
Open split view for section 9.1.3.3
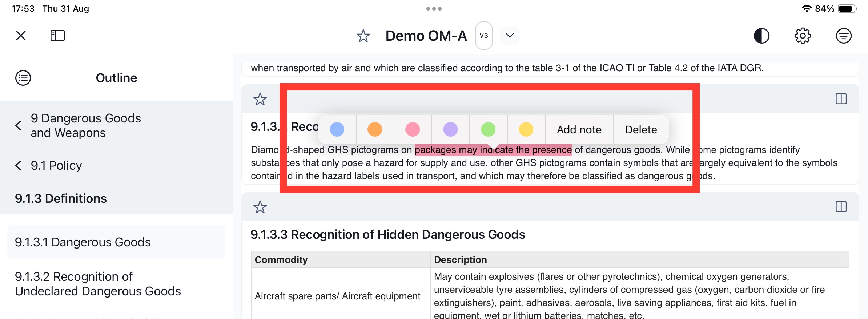(x=841, y=207)
